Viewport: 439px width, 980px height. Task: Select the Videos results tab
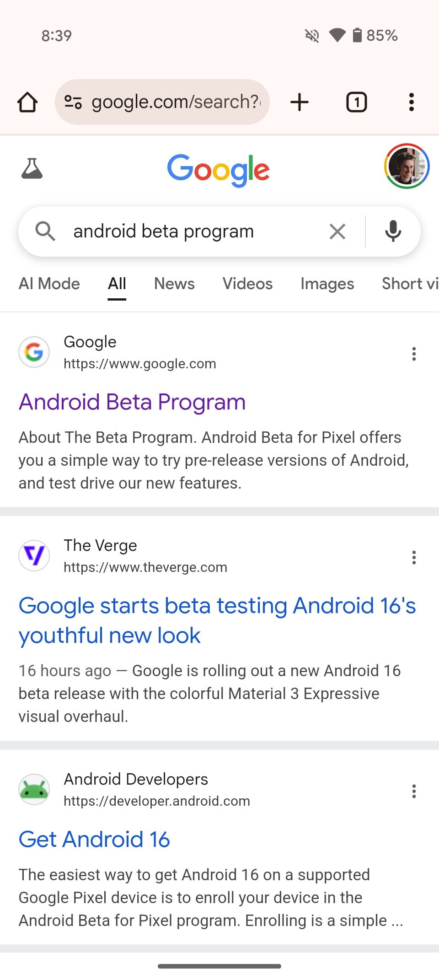click(x=247, y=284)
